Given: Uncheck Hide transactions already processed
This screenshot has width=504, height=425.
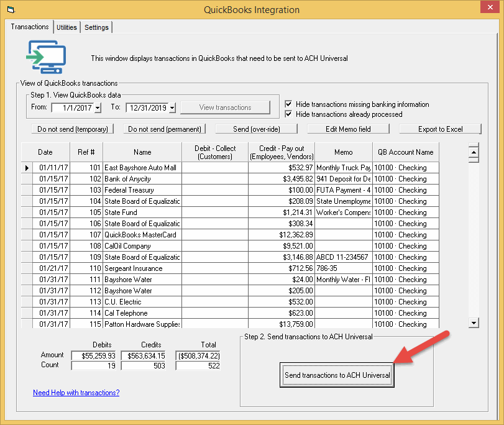Looking at the screenshot, I should pyautogui.click(x=288, y=114).
